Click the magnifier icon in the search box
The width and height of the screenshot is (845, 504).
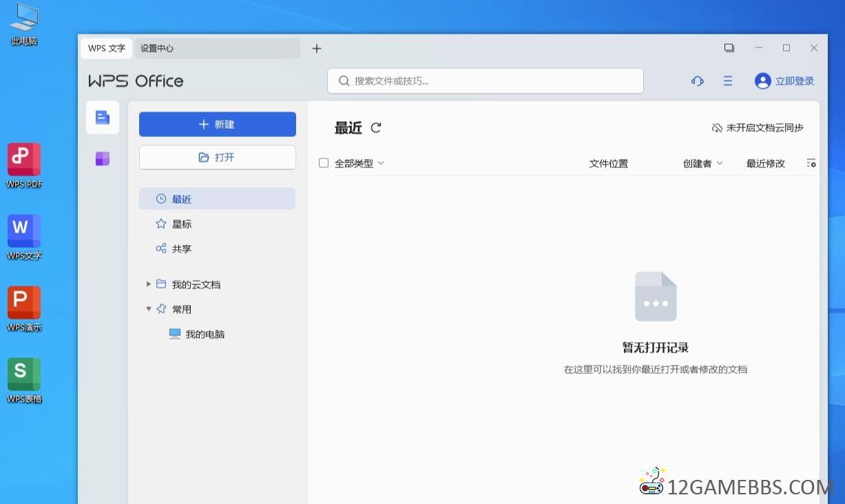(344, 81)
